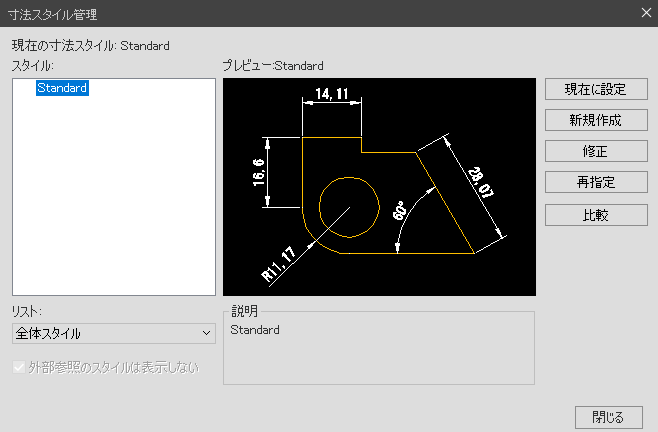658x432 pixels.
Task: Select the Standard style in the list
Action: point(62,88)
